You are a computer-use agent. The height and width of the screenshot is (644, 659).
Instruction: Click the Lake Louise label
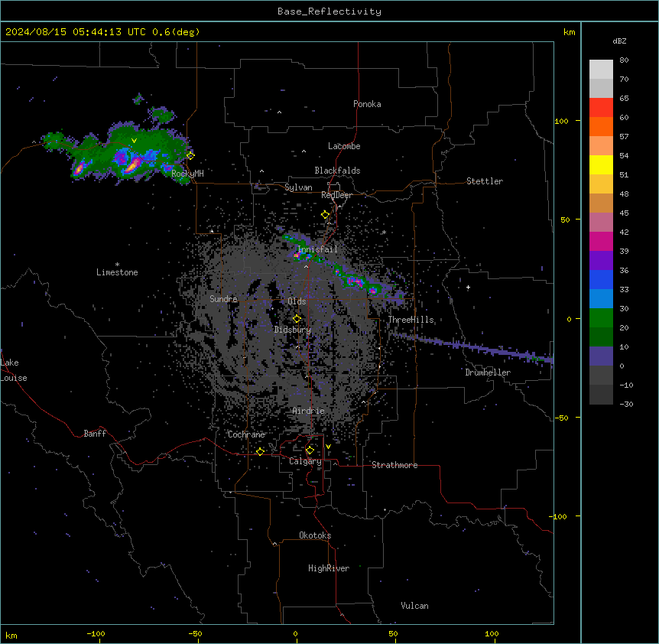pos(14,370)
